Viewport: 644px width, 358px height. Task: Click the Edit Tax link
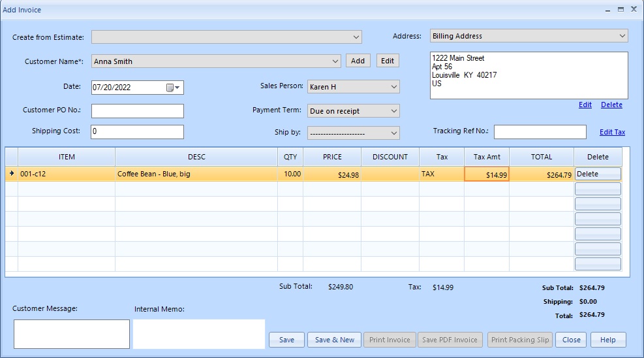coord(612,132)
